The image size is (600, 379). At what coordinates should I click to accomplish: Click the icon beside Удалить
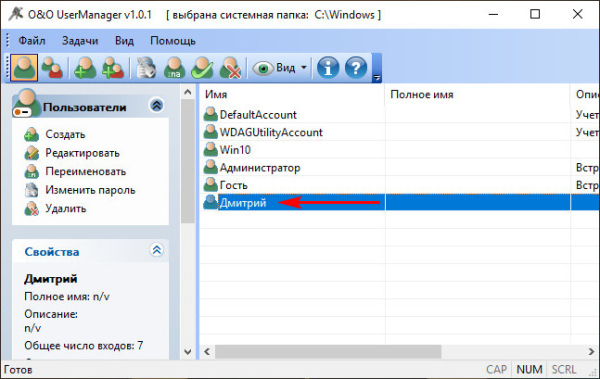pos(31,209)
